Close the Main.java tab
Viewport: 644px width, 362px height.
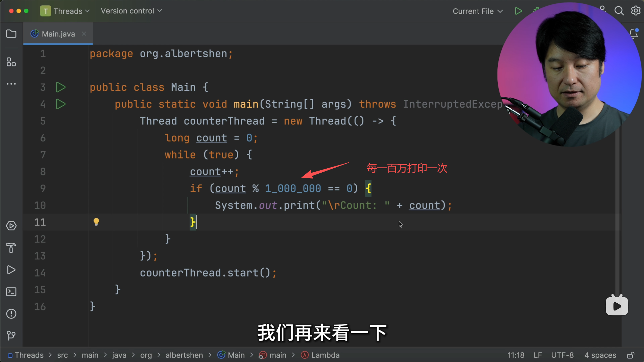coord(84,34)
